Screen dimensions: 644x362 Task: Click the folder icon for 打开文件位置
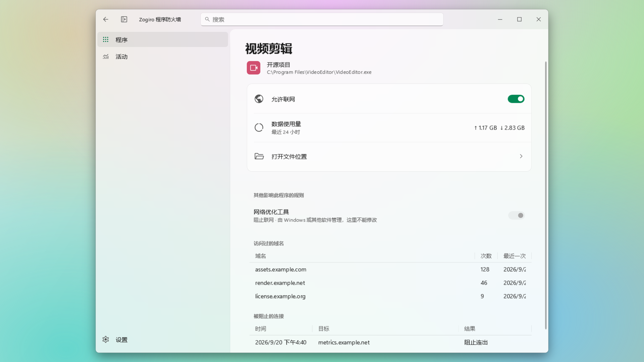[259, 156]
